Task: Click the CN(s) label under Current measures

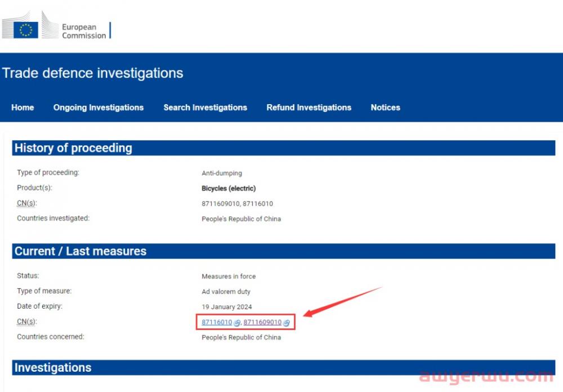Action: pos(27,322)
